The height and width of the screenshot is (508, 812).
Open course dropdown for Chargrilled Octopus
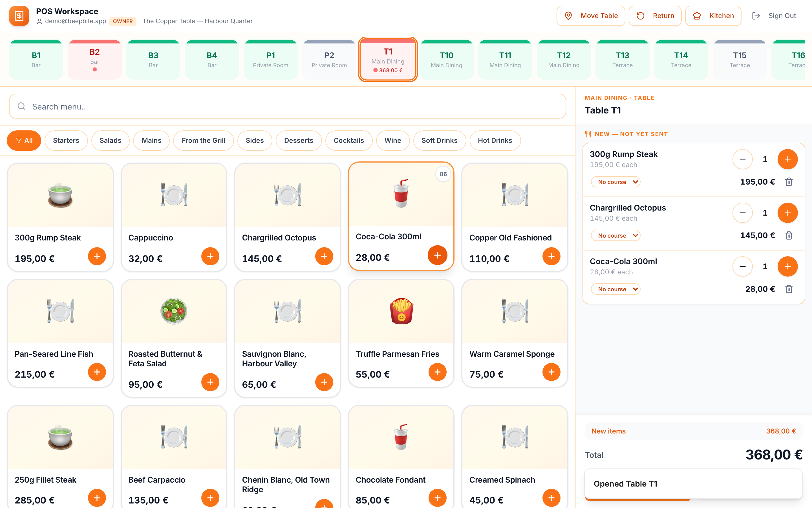coord(615,236)
